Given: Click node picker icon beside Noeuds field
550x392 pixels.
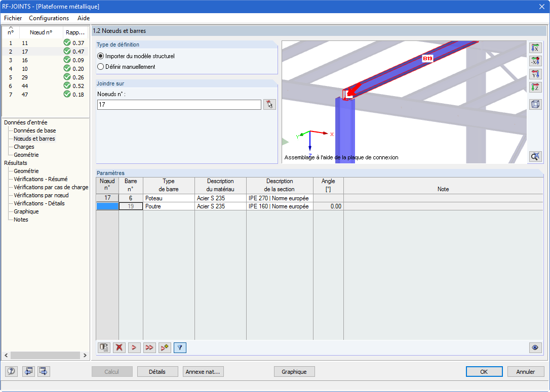Looking at the screenshot, I should coord(269,104).
